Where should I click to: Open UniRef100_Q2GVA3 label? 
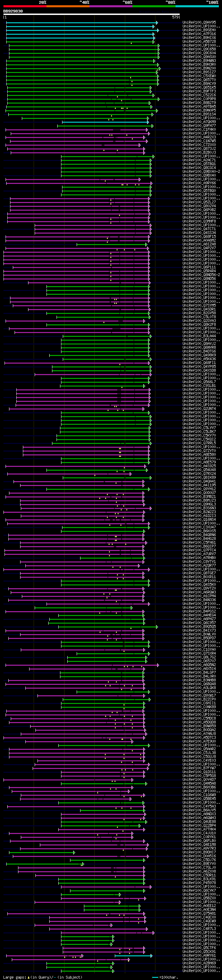point(199,321)
